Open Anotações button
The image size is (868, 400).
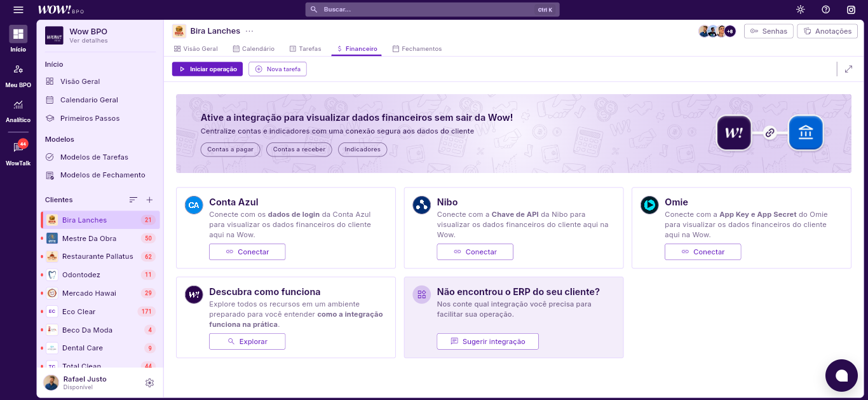pyautogui.click(x=827, y=31)
